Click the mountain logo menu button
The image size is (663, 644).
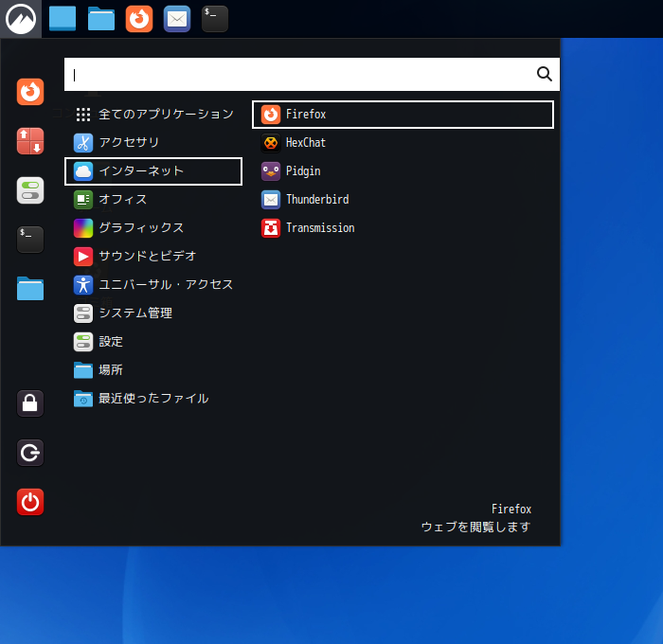(20, 19)
